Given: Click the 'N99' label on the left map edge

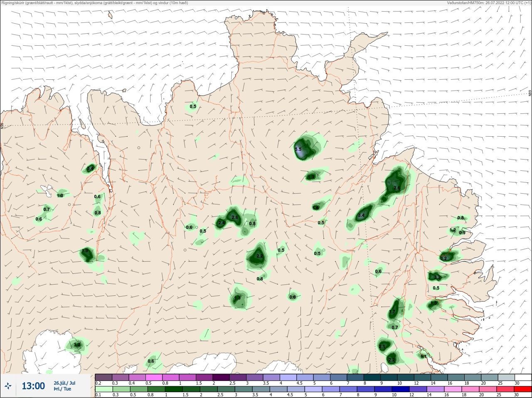Looking at the screenshot, I should (2, 125).
